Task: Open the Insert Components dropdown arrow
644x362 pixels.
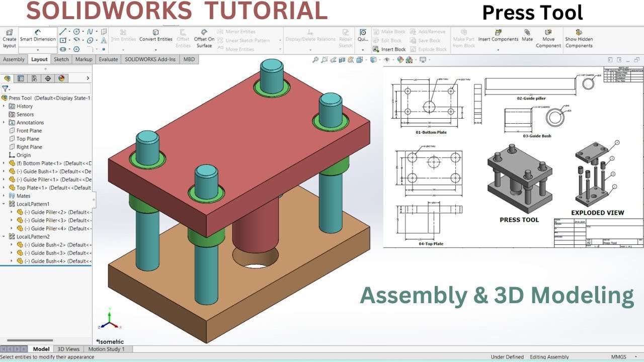Action: pos(498,49)
